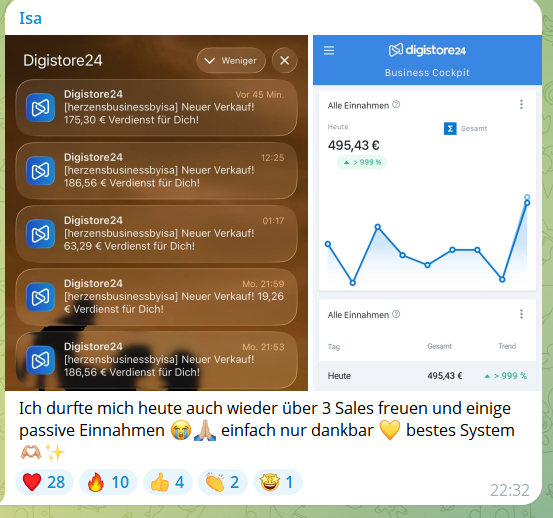Click the Tag column header
The width and height of the screenshot is (553, 518).
click(x=334, y=347)
